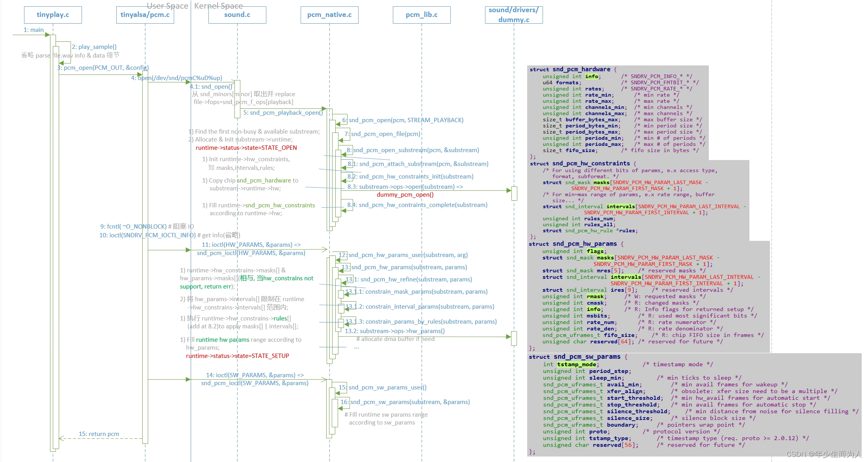Image resolution: width=868 pixels, height=462 pixels.
Task: Click '16: snd_pcm_sw_params(substream, &params)' text
Action: click(x=405, y=402)
